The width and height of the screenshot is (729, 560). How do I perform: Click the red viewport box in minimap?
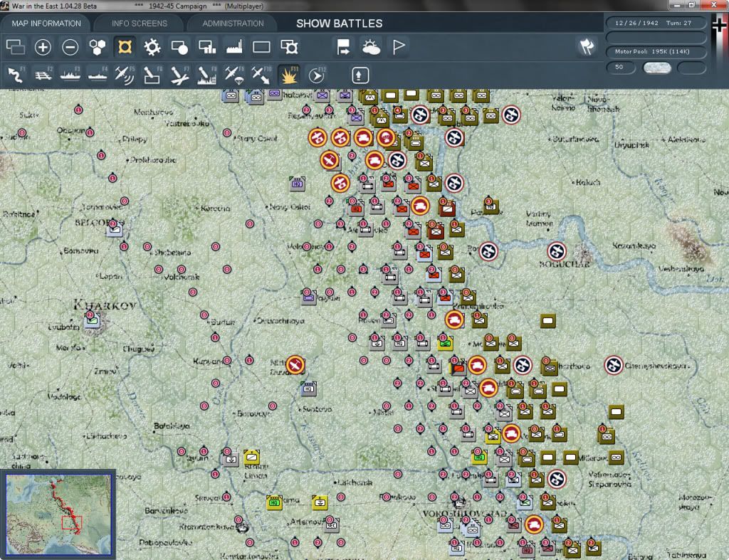pyautogui.click(x=72, y=522)
